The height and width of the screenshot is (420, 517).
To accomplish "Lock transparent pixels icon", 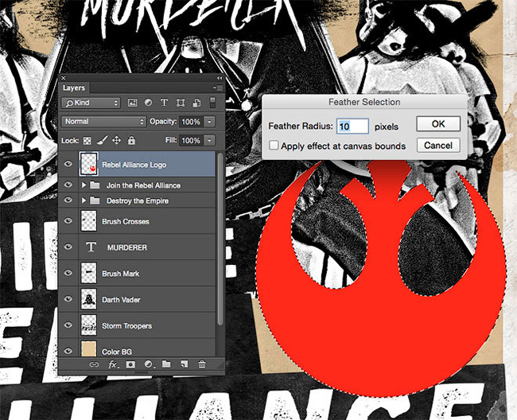I will pos(87,141).
